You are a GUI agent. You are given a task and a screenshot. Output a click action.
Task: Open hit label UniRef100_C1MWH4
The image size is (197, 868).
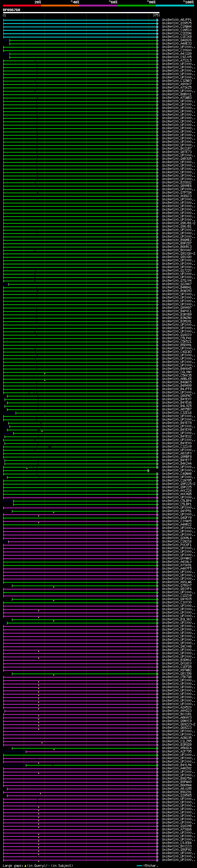[x=177, y=26]
